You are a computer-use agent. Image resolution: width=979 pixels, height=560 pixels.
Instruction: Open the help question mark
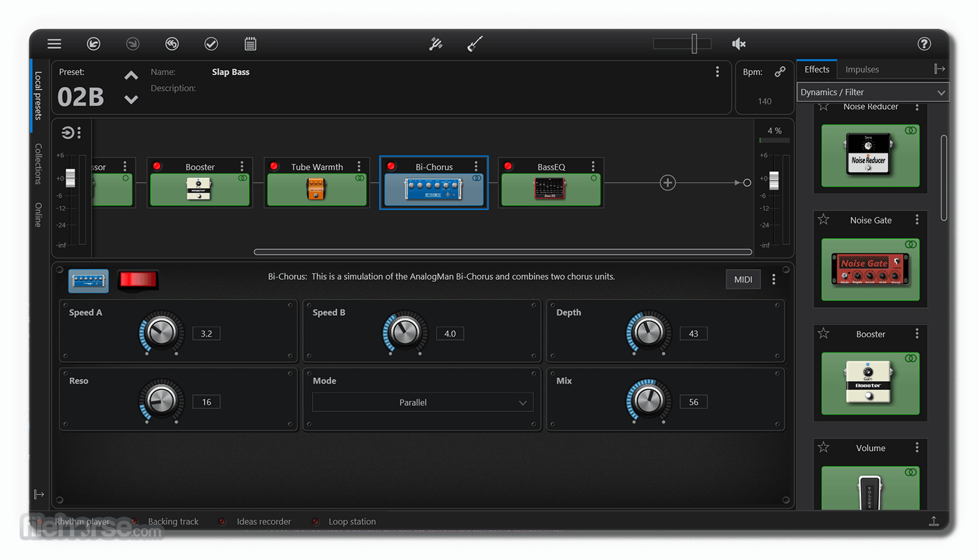(924, 44)
